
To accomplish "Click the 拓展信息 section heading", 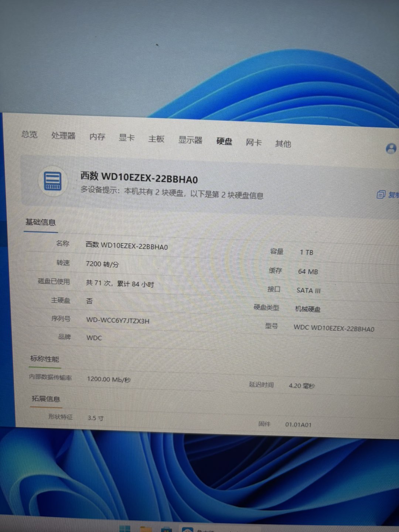I will pyautogui.click(x=46, y=399).
